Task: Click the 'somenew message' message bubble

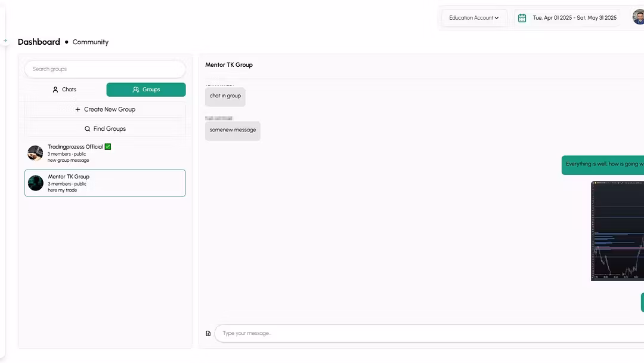Action: (233, 131)
